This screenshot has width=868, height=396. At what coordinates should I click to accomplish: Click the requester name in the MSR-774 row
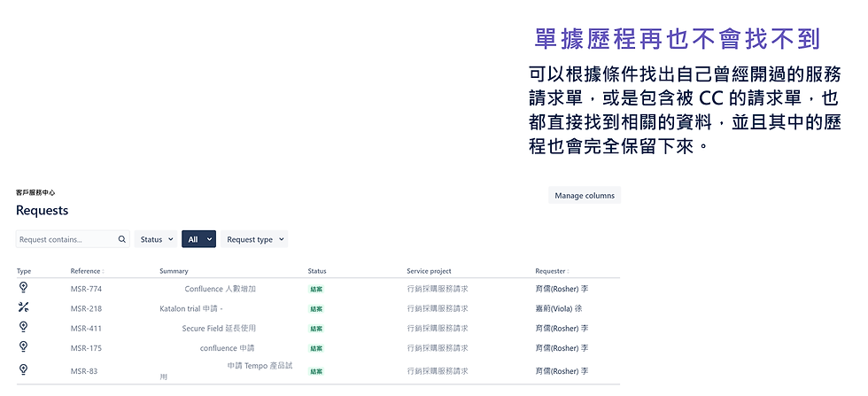562,289
